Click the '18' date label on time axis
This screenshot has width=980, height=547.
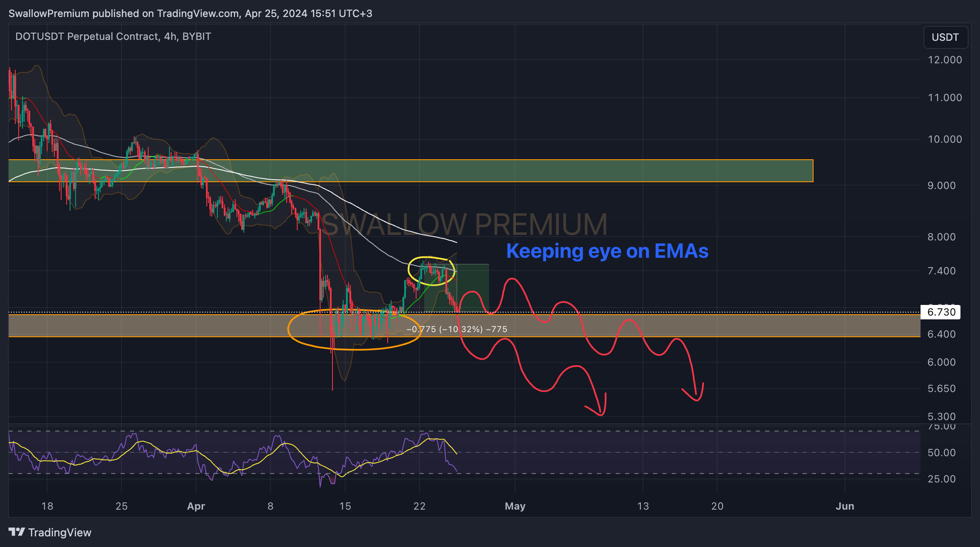pos(47,506)
